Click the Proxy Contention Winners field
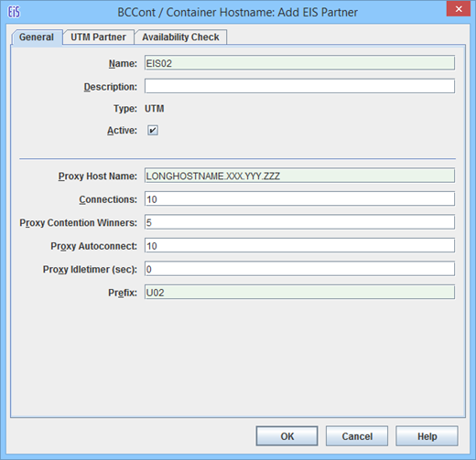 [299, 222]
